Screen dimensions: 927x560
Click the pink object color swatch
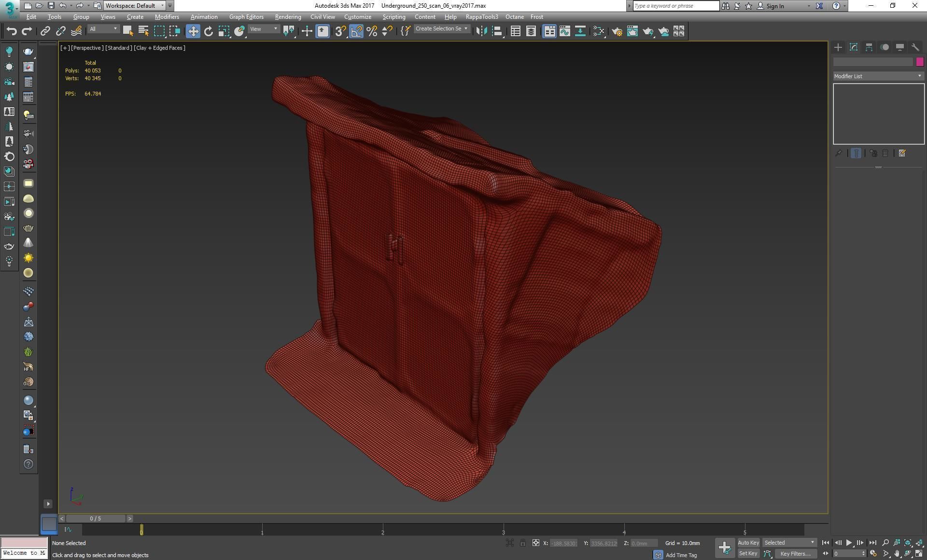coord(919,62)
